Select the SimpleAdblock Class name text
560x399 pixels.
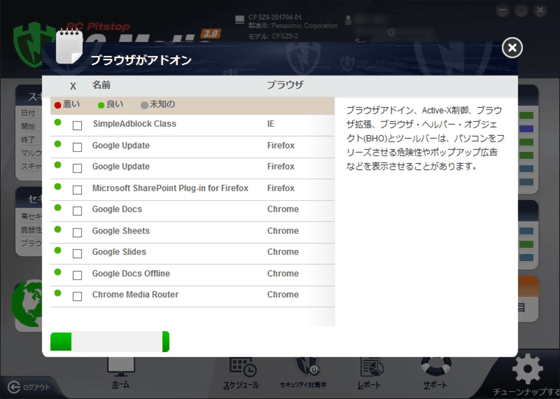[x=134, y=124]
